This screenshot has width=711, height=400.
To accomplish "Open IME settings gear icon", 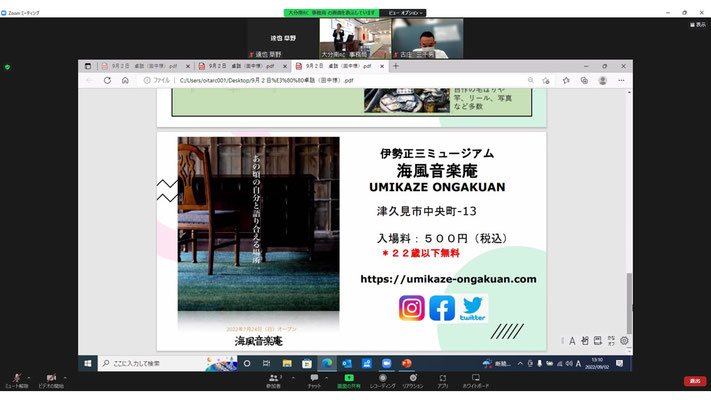I will click(624, 341).
